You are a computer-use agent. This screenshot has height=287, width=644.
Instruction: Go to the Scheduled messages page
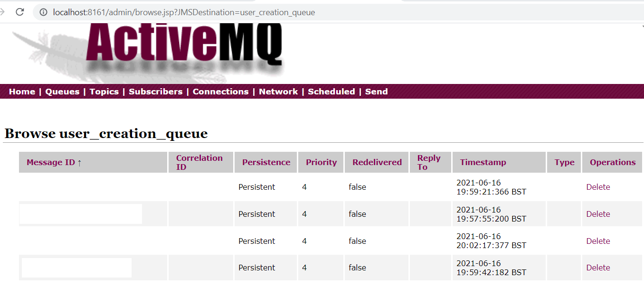click(x=331, y=92)
